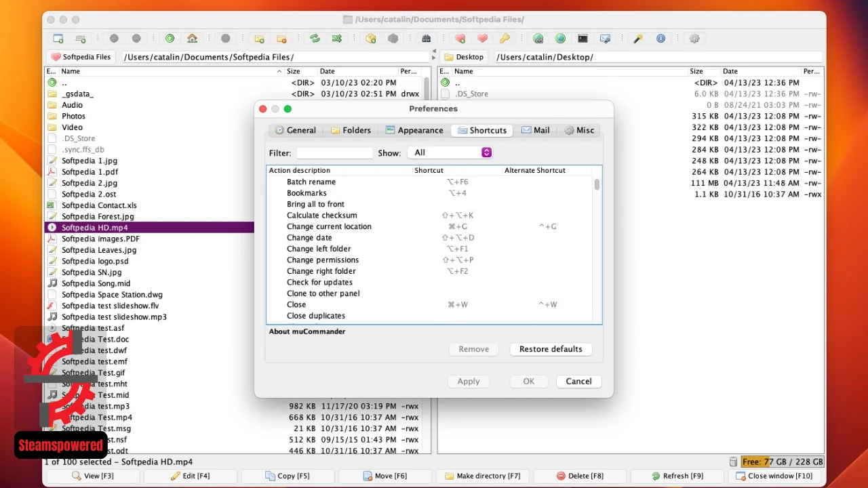Click the Close window [F10] button
Viewport: 868px width, 488px height.
(775, 476)
